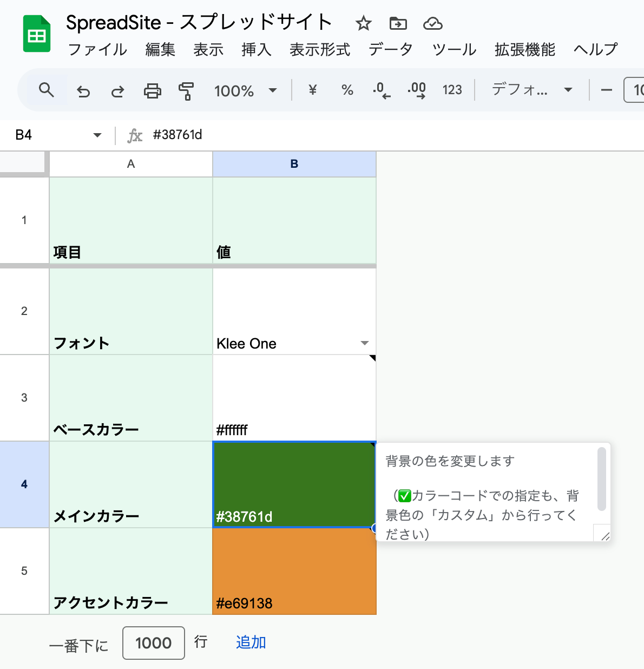Image resolution: width=644 pixels, height=669 pixels.
Task: Select column B header
Action: point(294,164)
